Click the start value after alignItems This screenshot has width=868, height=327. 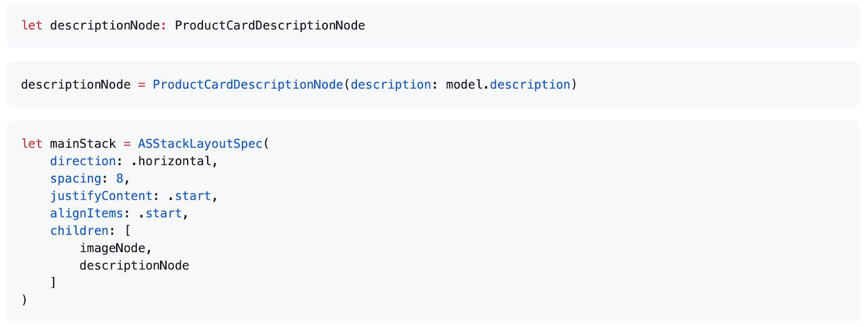[x=163, y=213]
